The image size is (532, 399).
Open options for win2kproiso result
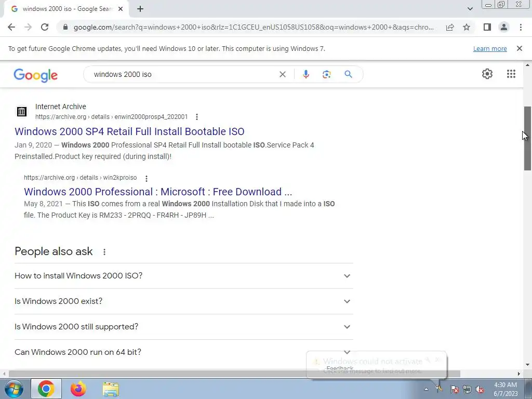(x=146, y=178)
